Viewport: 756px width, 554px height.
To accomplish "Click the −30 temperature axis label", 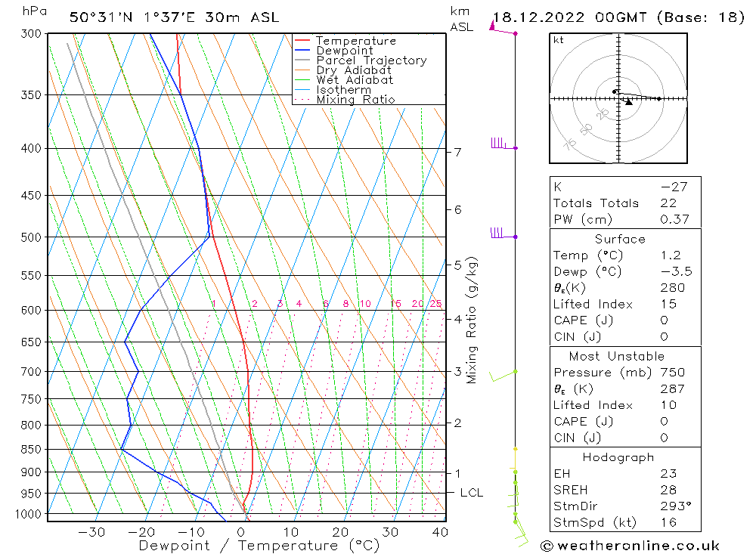I will tap(91, 532).
